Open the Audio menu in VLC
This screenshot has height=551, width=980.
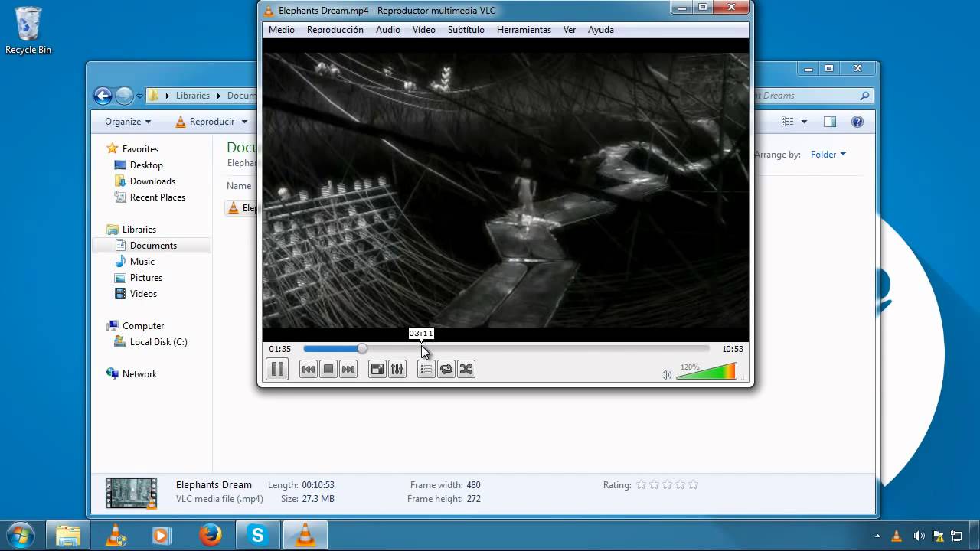[388, 30]
